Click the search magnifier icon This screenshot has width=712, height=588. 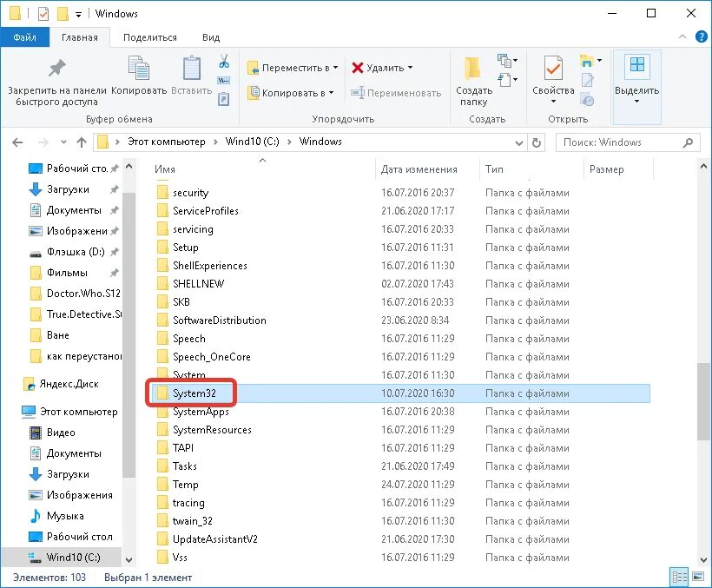point(688,142)
